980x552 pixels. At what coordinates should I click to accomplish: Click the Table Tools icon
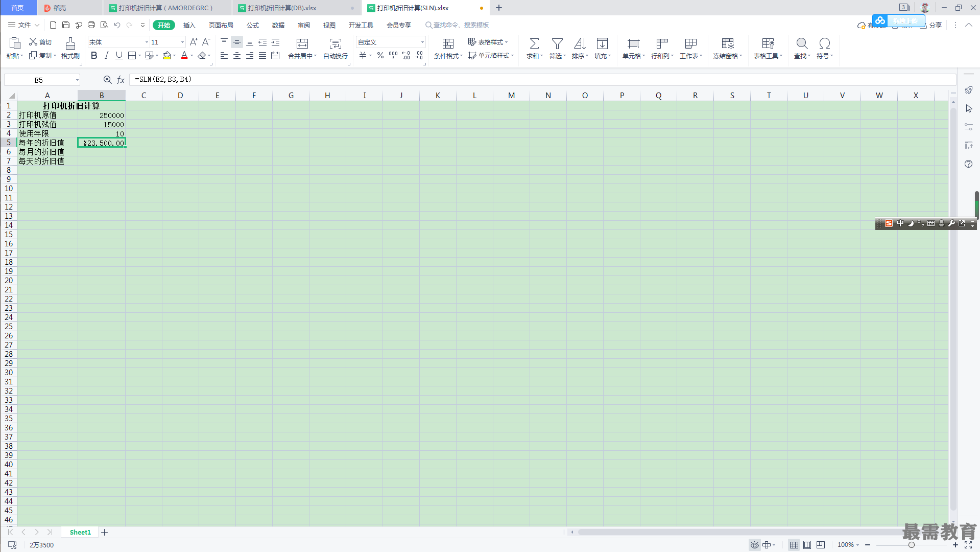768,43
